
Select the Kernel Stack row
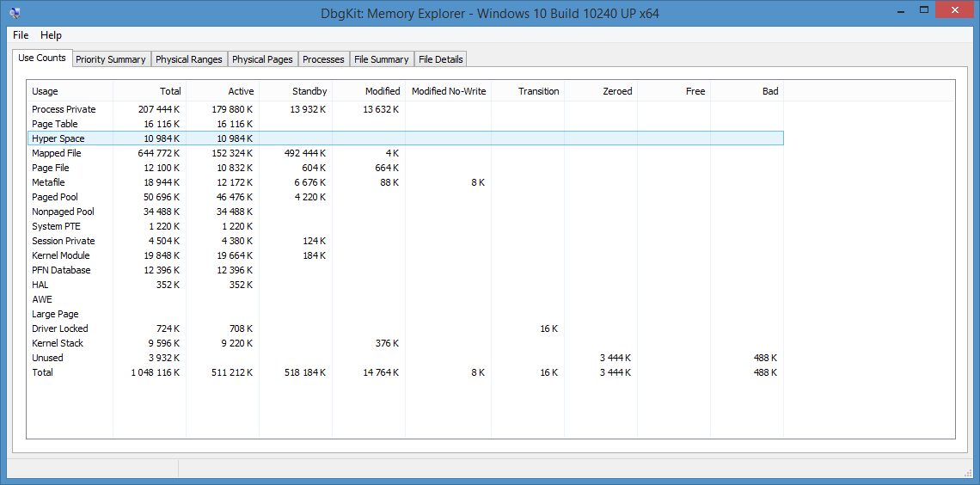click(x=406, y=343)
